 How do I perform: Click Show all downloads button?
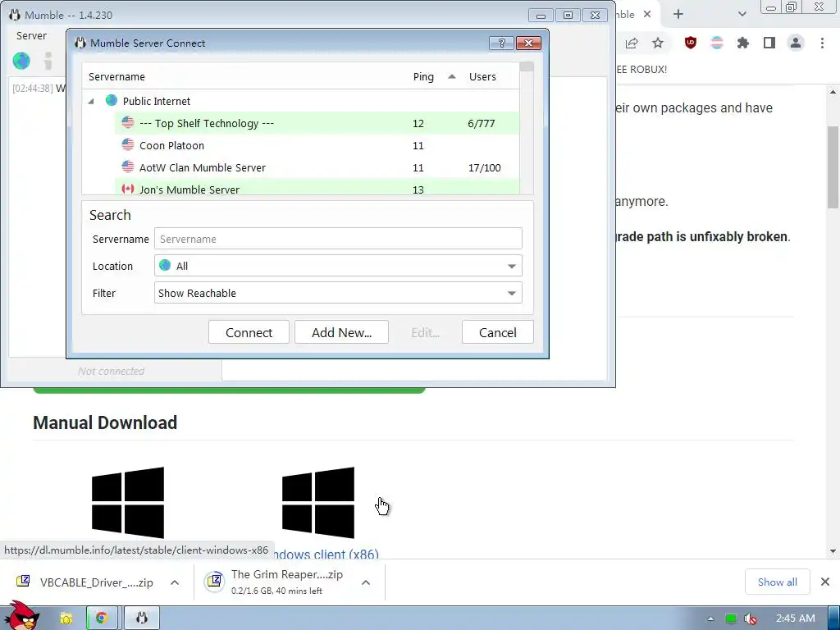[778, 582]
